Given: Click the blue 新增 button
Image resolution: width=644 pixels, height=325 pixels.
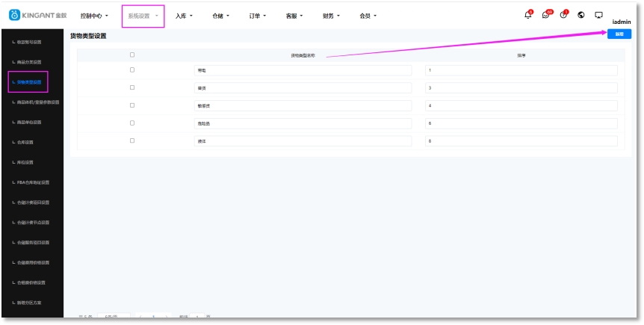Looking at the screenshot, I should (619, 34).
